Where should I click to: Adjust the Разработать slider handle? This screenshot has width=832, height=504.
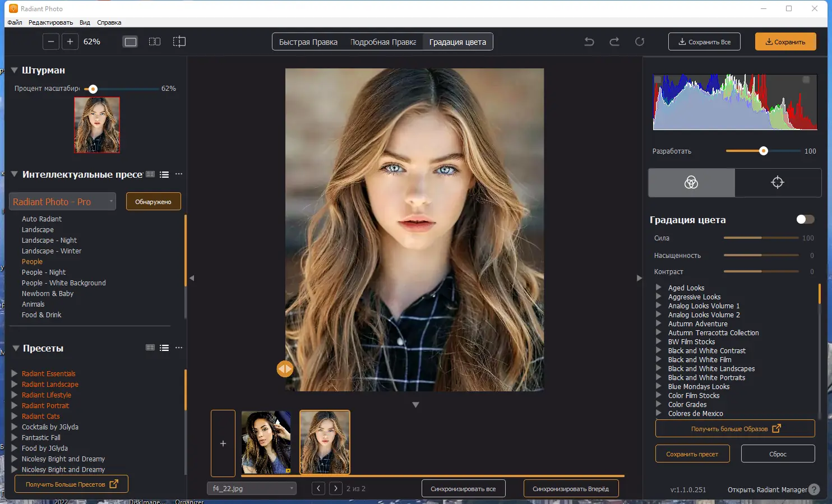(763, 151)
